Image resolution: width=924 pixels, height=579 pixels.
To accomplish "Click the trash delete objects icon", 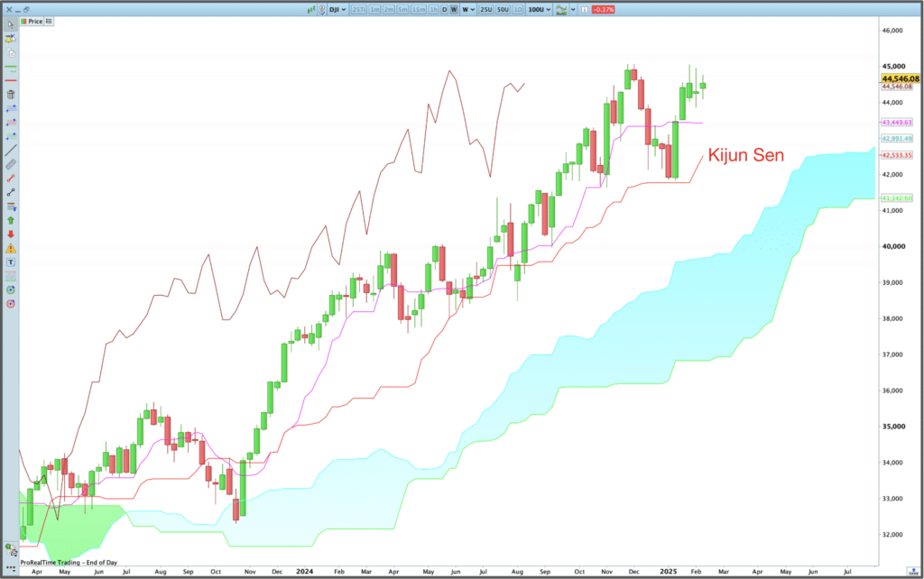I will coord(11,94).
